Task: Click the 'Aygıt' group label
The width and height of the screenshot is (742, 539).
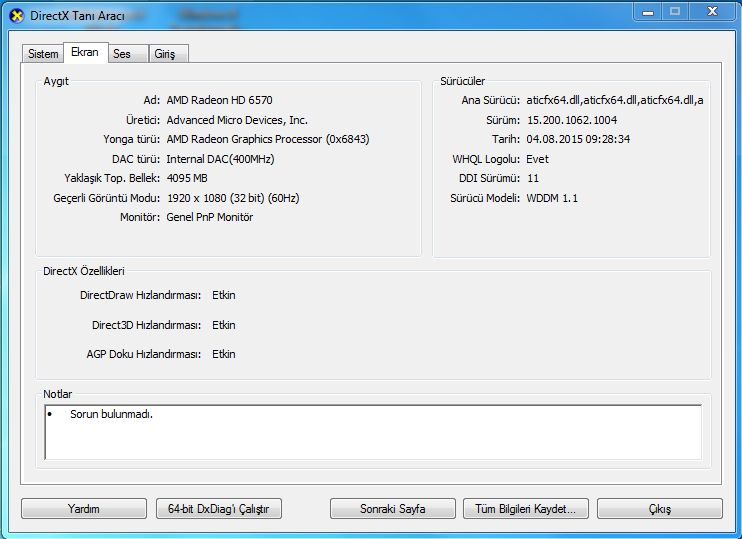Action: 56,81
